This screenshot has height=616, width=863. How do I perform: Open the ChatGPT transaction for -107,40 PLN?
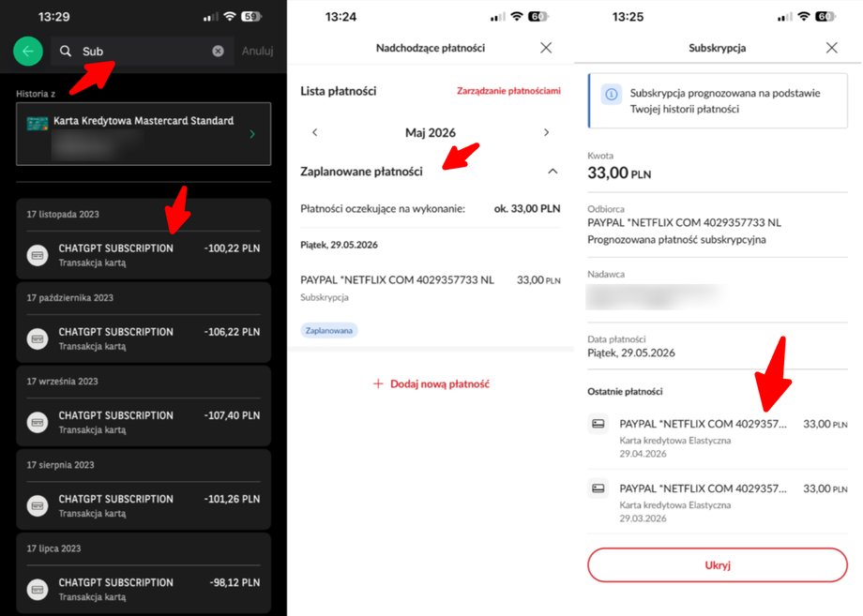pos(144,423)
